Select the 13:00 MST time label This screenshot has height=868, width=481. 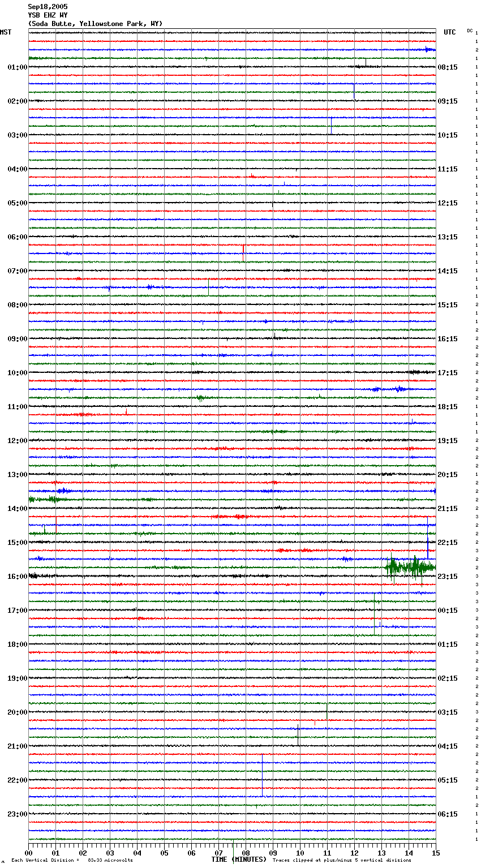(18, 475)
